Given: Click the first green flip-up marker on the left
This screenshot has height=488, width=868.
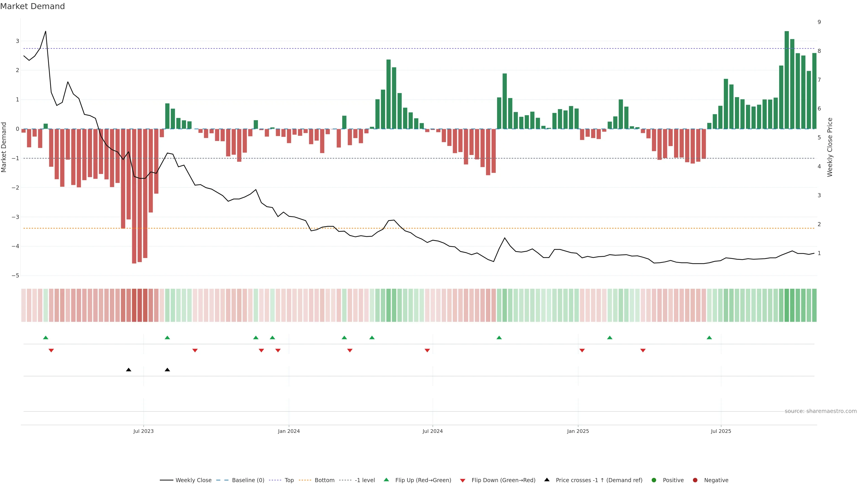Looking at the screenshot, I should (x=46, y=338).
